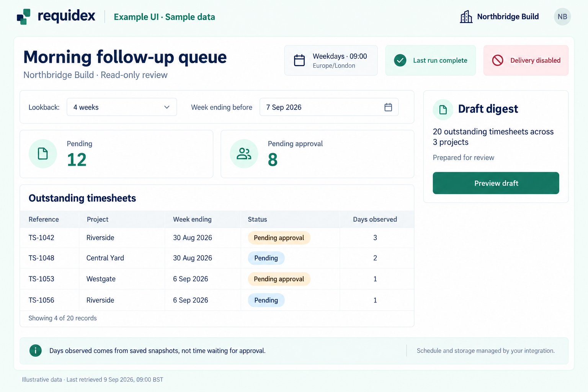Click the Pending approval pill for TS-1042
The height and width of the screenshot is (392, 588).
(279, 238)
